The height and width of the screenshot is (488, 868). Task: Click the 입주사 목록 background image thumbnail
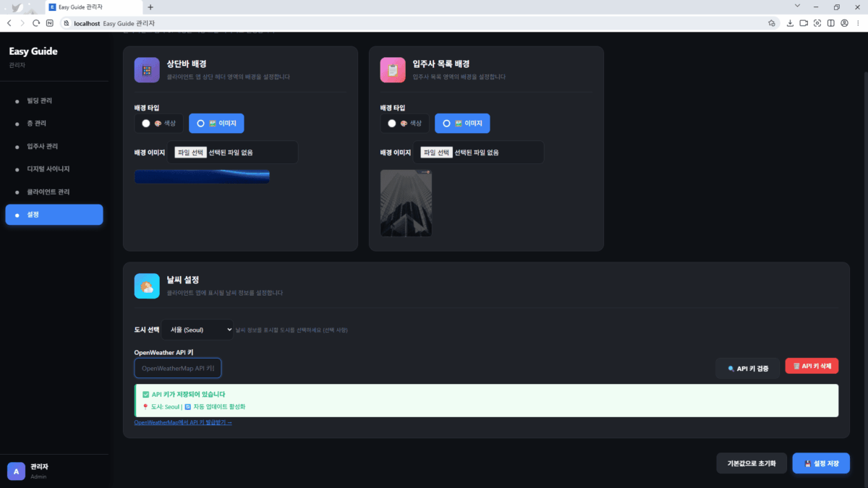point(406,203)
